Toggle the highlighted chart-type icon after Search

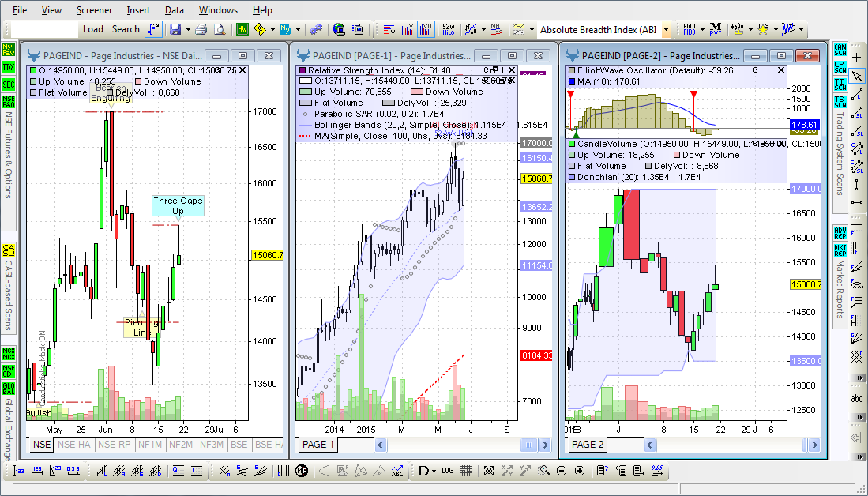[153, 29]
